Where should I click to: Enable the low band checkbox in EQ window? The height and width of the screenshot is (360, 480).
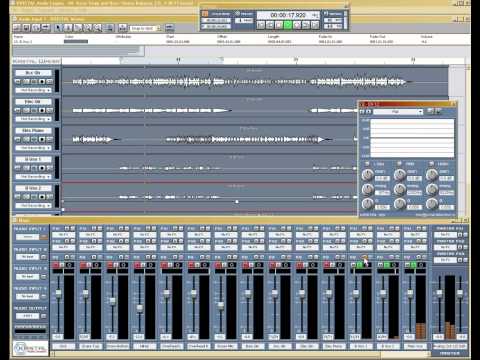367,164
